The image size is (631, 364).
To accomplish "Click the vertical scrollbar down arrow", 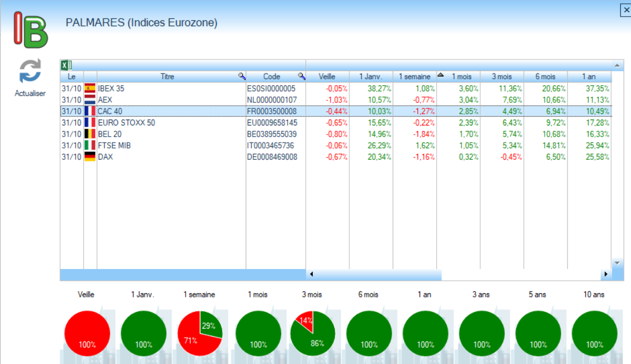I will pyautogui.click(x=618, y=263).
